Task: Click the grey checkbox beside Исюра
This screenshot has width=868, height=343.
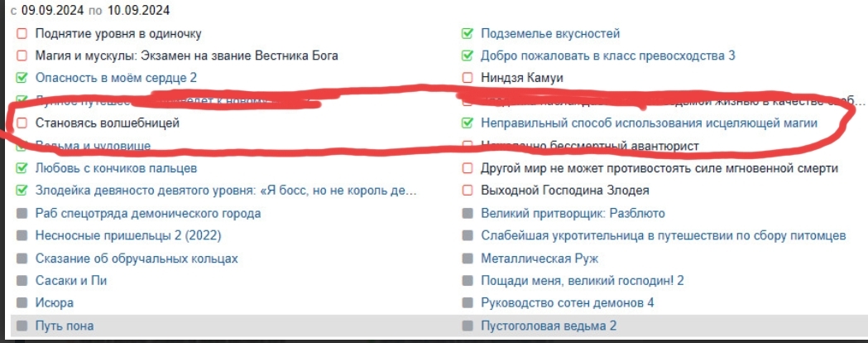Action: tap(22, 303)
